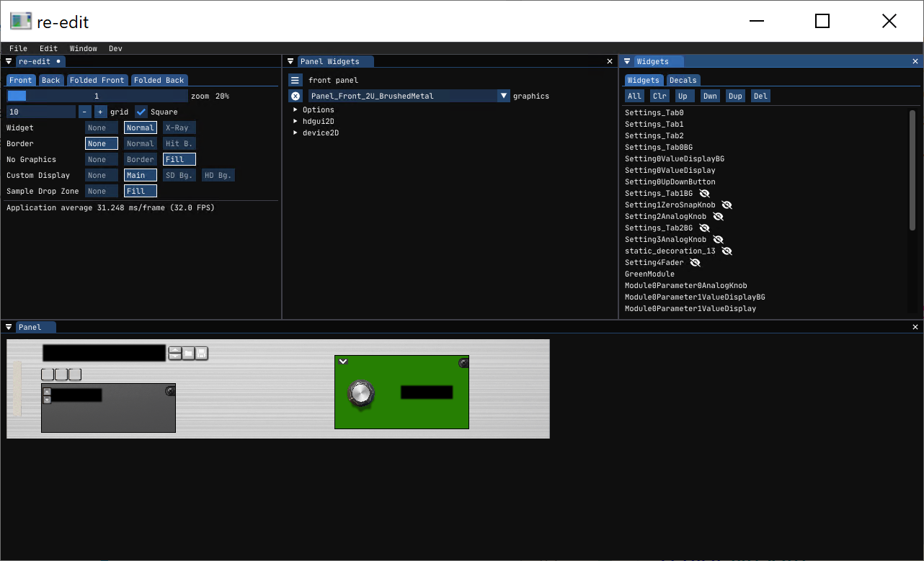Click the plus icon to increase grid size
Screen dimensions: 924x561
pos(100,112)
